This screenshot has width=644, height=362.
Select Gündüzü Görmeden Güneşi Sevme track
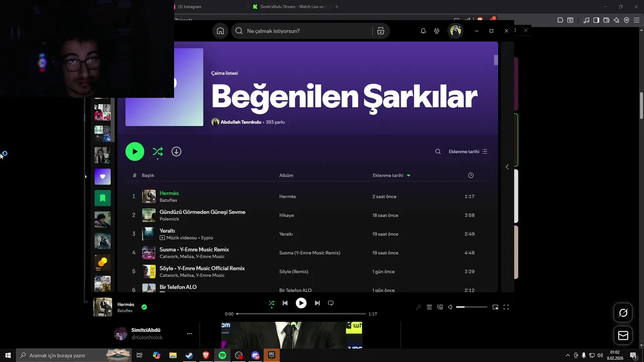(202, 212)
